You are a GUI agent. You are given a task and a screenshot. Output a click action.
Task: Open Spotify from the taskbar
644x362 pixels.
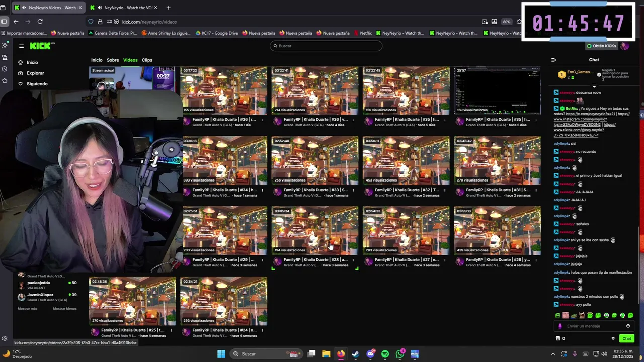click(385, 354)
